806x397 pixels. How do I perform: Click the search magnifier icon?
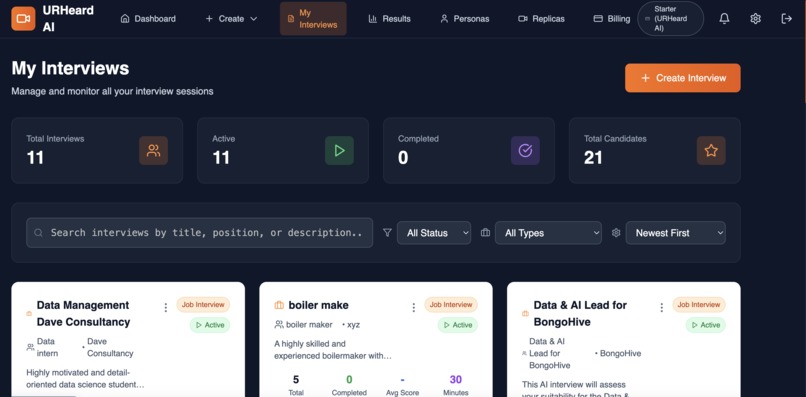click(38, 233)
